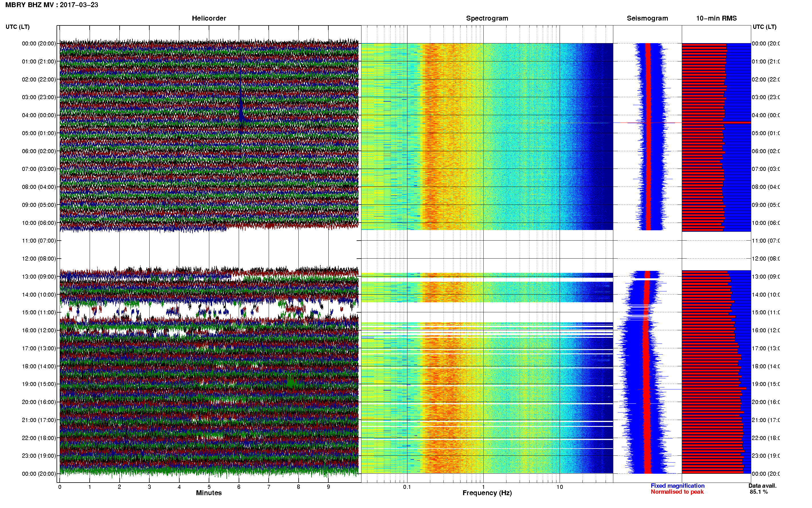Screen dimensions: 812x508
Task: Click the '05:00 (01:00)' left axis label
Action: pyautogui.click(x=39, y=133)
